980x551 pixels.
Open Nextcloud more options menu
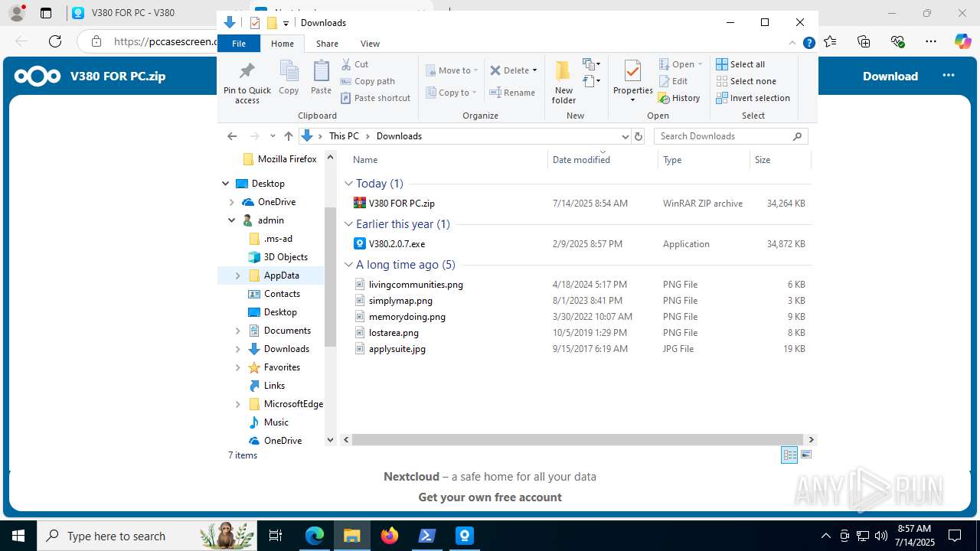(x=949, y=75)
